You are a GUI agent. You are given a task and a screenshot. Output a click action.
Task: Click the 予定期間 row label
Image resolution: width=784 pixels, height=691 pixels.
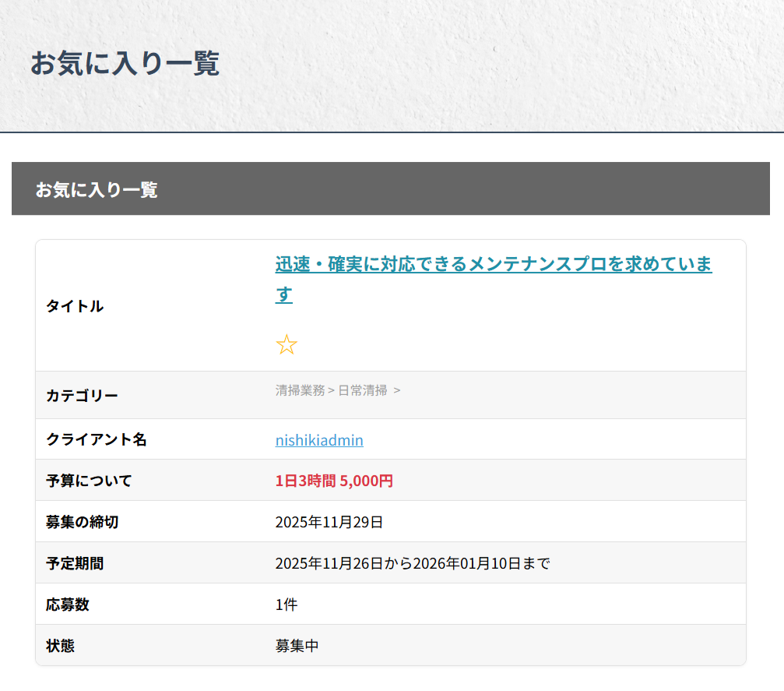click(75, 563)
